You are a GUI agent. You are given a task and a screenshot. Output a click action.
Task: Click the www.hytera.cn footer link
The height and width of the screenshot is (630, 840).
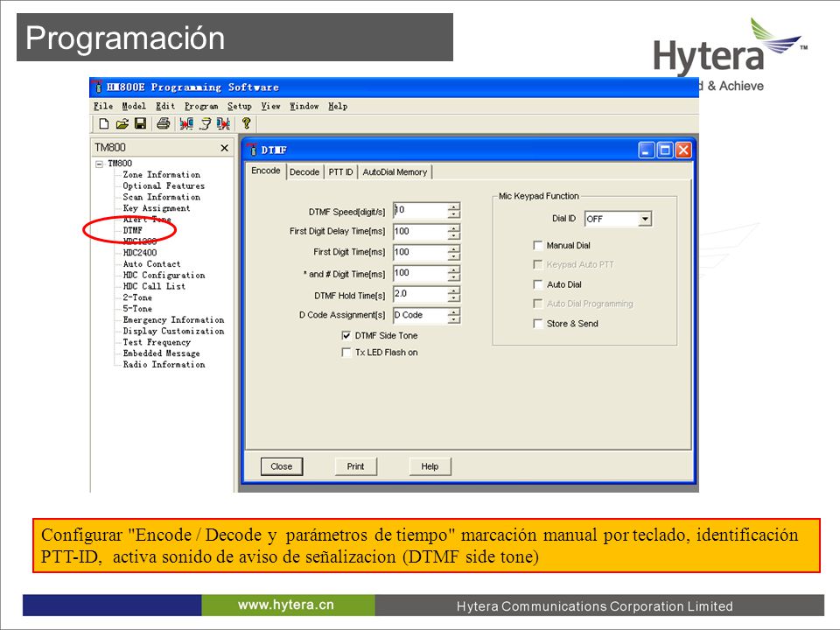click(286, 605)
